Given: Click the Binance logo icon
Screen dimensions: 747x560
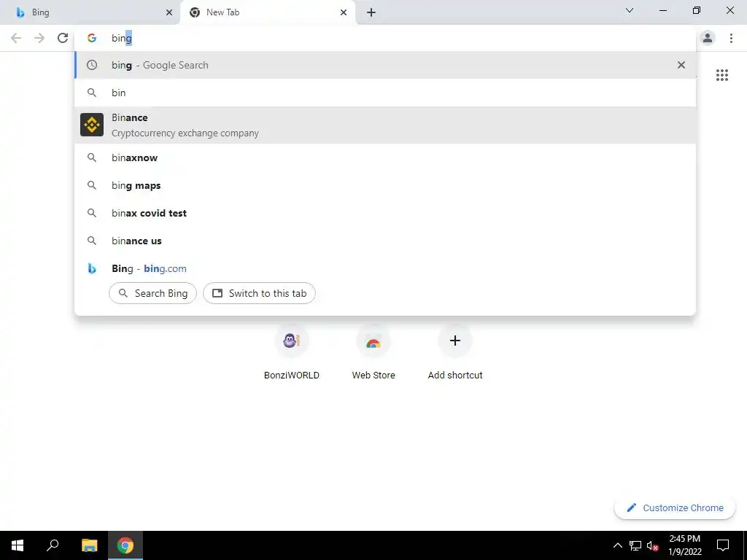Looking at the screenshot, I should point(92,125).
